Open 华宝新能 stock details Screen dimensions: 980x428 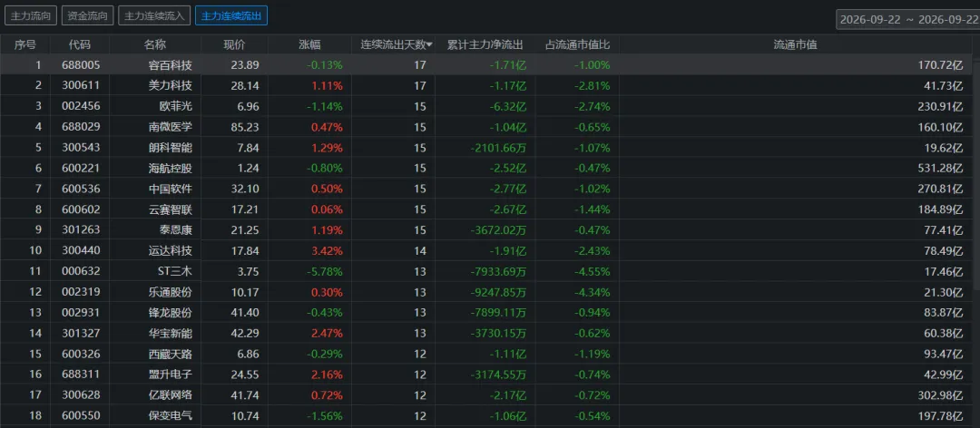coord(170,333)
